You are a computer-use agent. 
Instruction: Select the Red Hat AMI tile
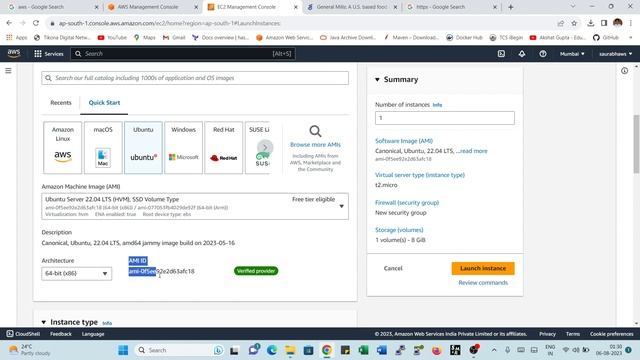(x=224, y=147)
